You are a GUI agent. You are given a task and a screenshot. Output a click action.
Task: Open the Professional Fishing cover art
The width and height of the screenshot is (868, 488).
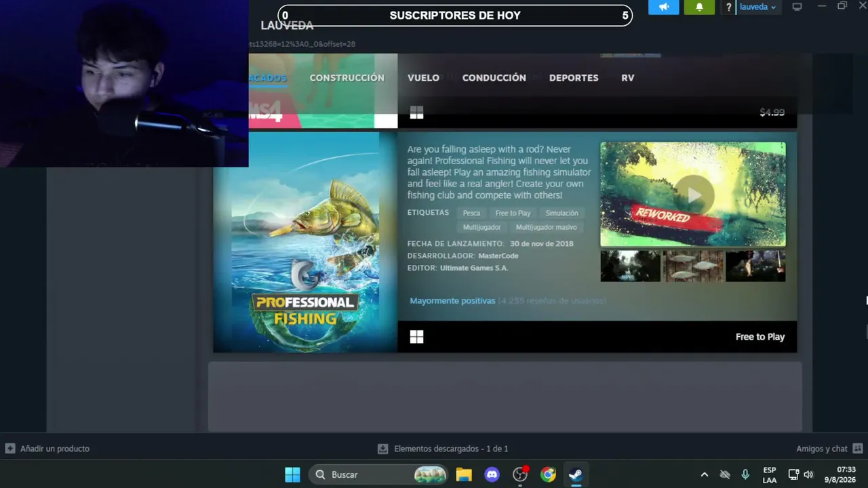coord(305,242)
